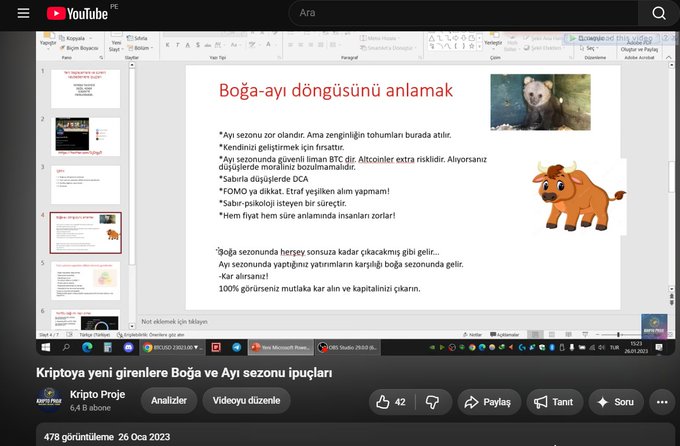This screenshot has width=680, height=446.
Task: Click the Videoyu düzenle button
Action: click(x=246, y=400)
